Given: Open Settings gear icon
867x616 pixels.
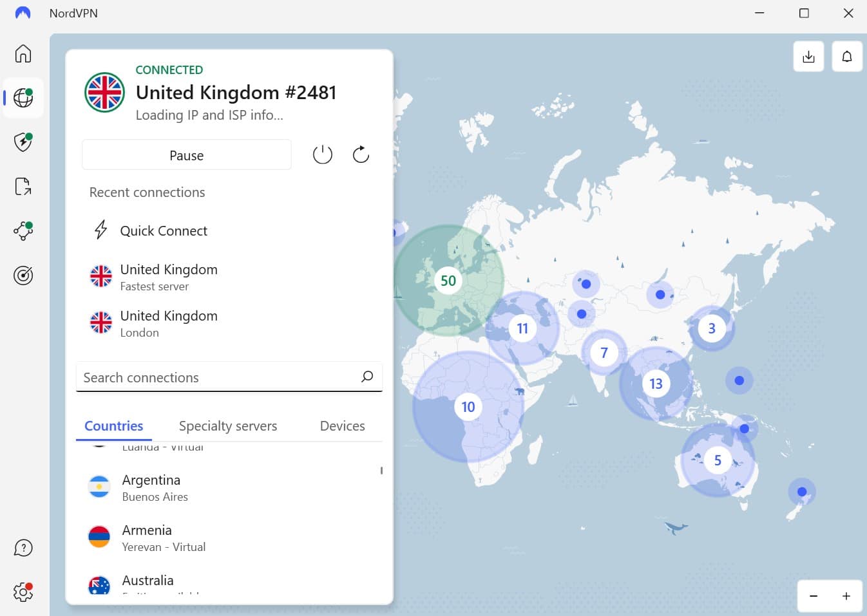Looking at the screenshot, I should 23,592.
